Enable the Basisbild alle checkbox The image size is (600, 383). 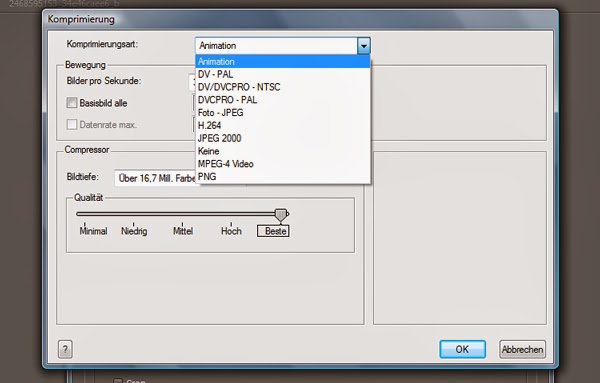click(72, 103)
